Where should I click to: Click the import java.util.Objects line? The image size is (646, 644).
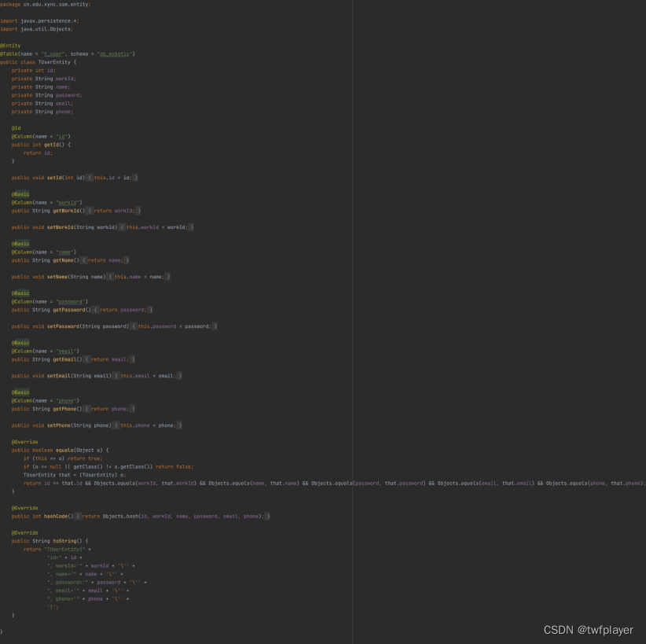[37, 29]
